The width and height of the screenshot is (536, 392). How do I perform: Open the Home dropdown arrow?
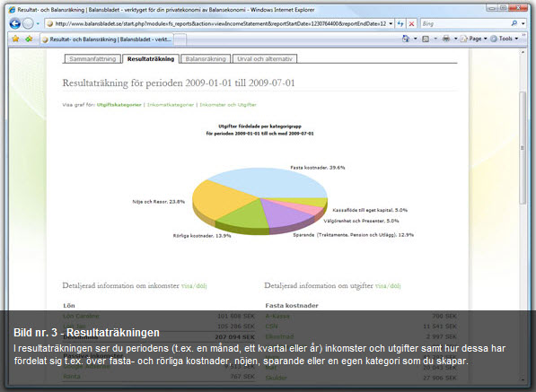point(416,39)
